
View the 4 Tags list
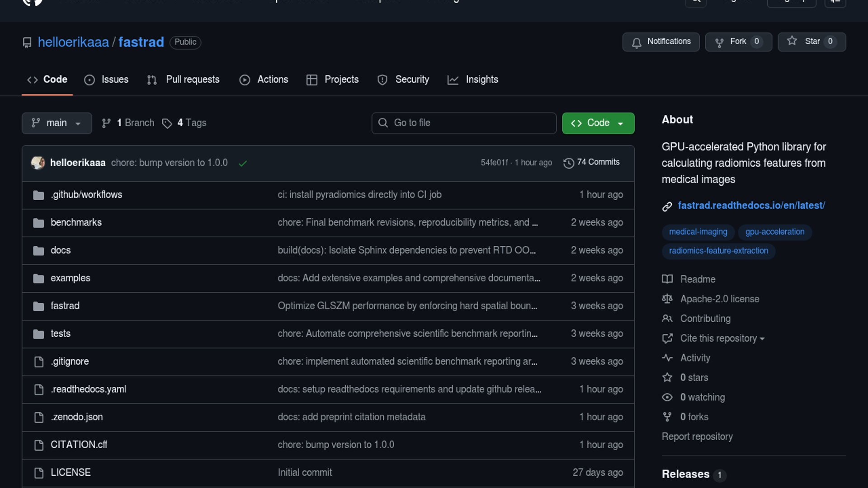click(x=185, y=123)
